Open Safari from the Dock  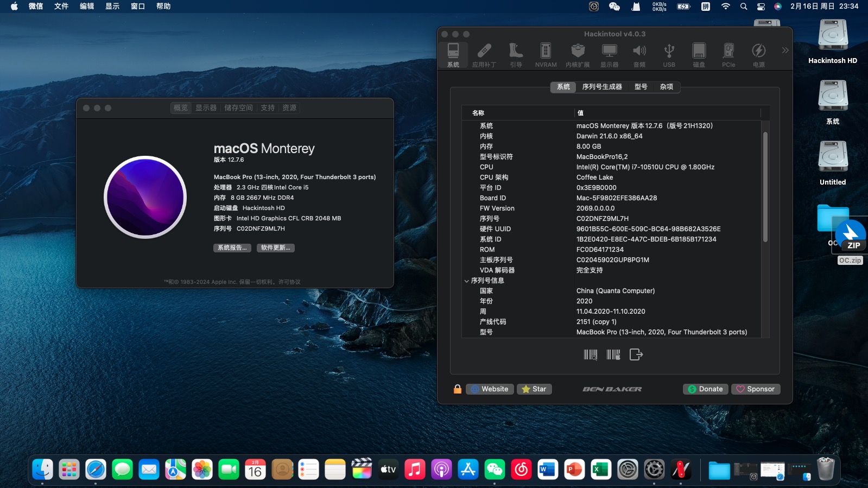(96, 470)
